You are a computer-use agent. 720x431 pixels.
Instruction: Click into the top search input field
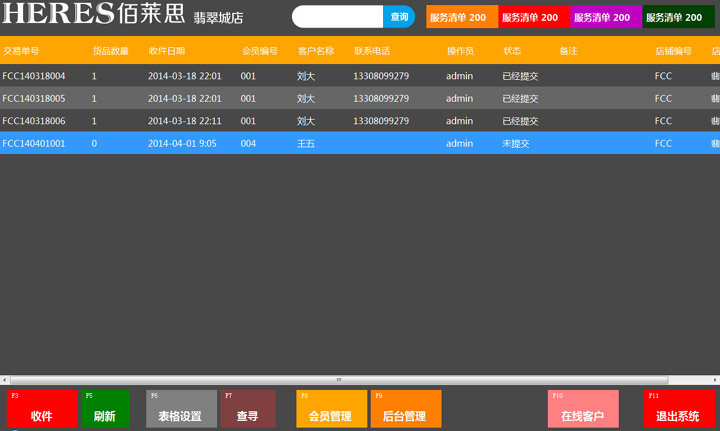pos(338,17)
